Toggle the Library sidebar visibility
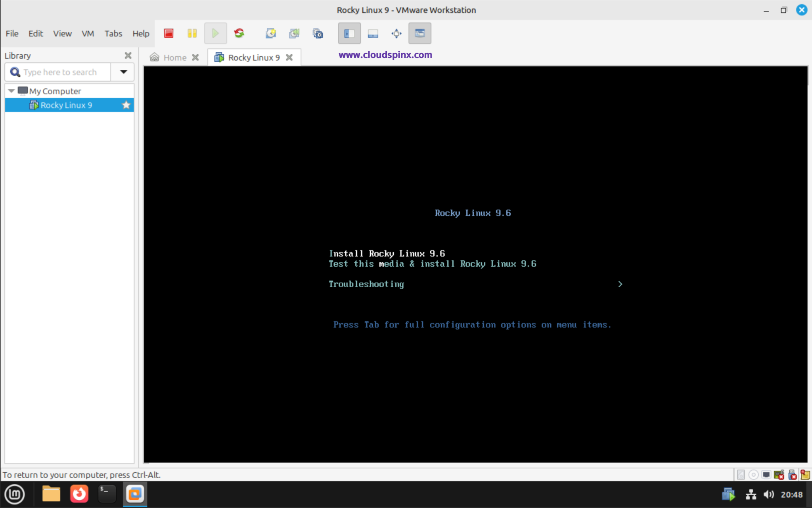The height and width of the screenshot is (508, 812). click(x=349, y=33)
